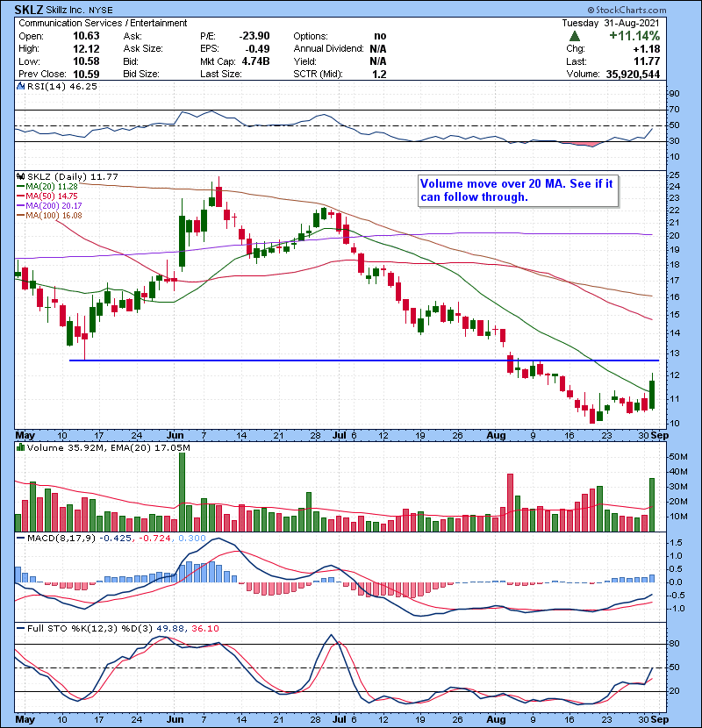Click the 80 level label on the stochastic axis

tap(674, 644)
